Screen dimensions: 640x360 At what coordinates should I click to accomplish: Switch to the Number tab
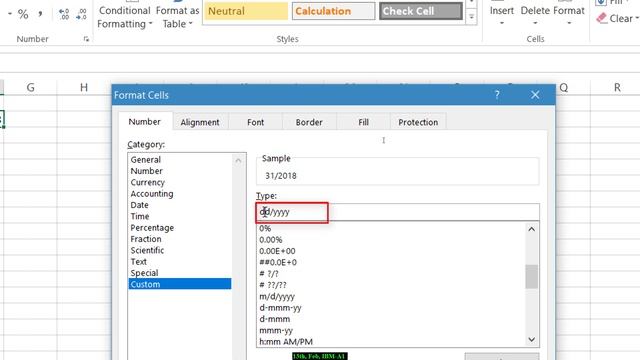[144, 122]
